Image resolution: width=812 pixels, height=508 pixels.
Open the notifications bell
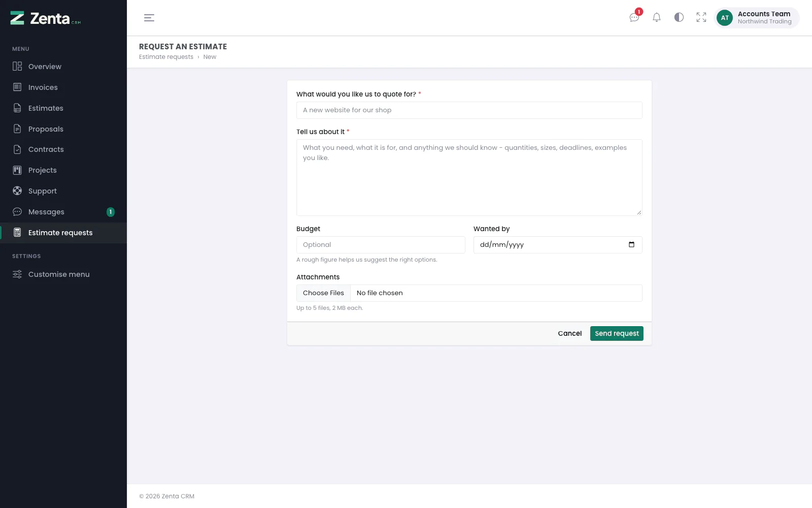tap(657, 17)
